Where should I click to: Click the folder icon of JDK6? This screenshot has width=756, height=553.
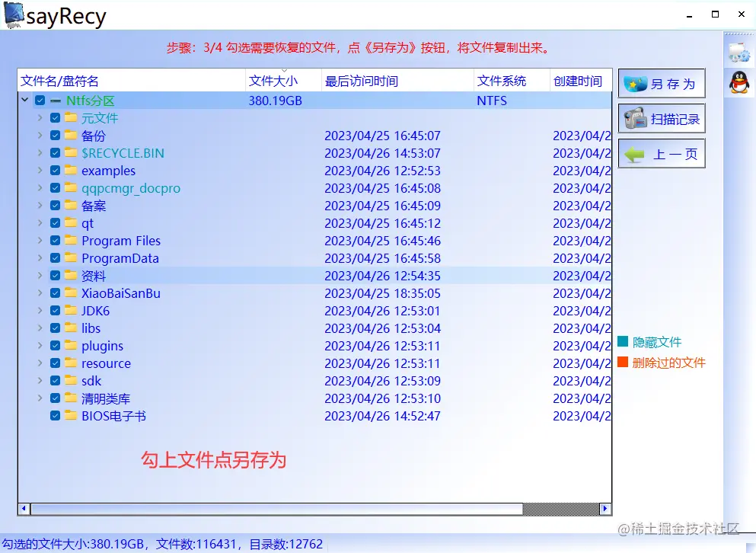[x=71, y=310]
